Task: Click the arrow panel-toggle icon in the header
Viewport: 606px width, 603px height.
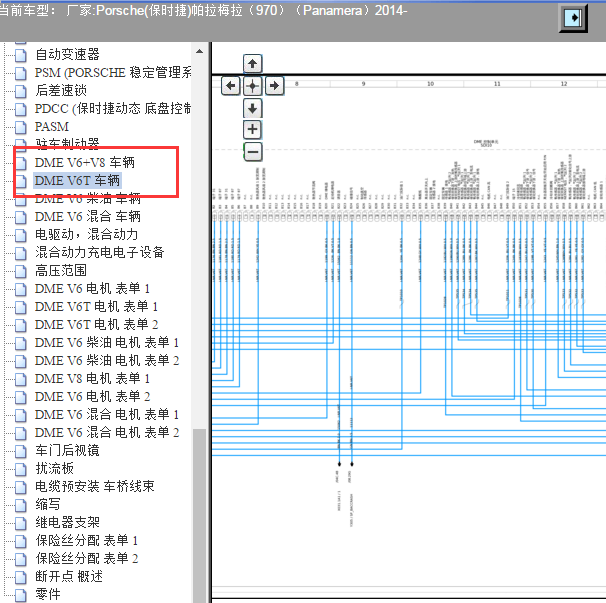Action: tap(573, 17)
